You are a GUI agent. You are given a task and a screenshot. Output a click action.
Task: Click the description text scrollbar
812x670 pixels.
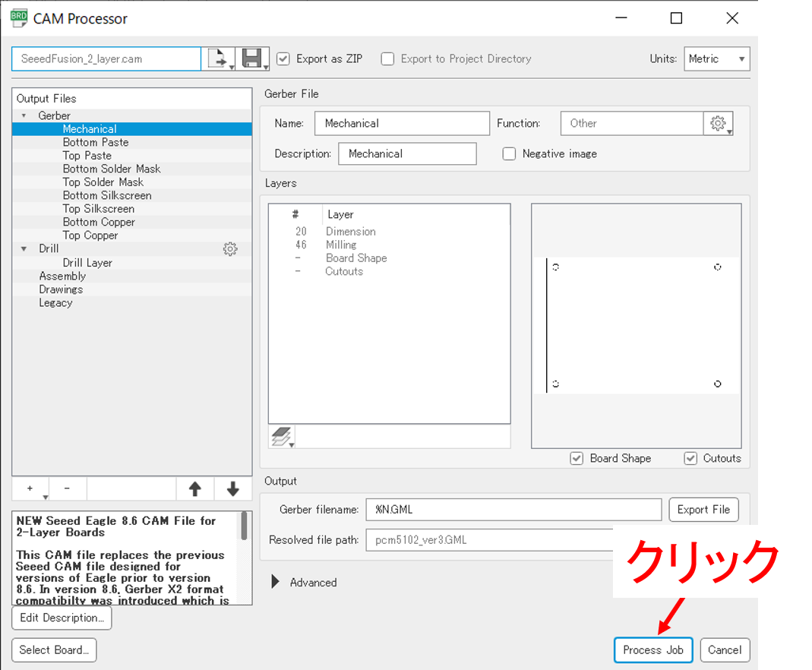[x=244, y=526]
